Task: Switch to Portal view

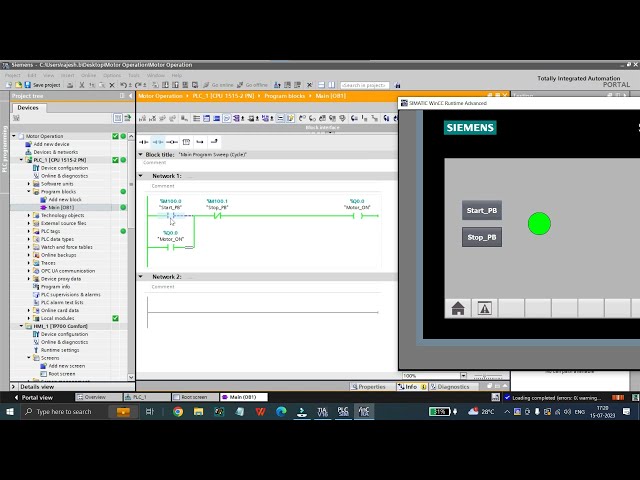Action: tap(33, 398)
